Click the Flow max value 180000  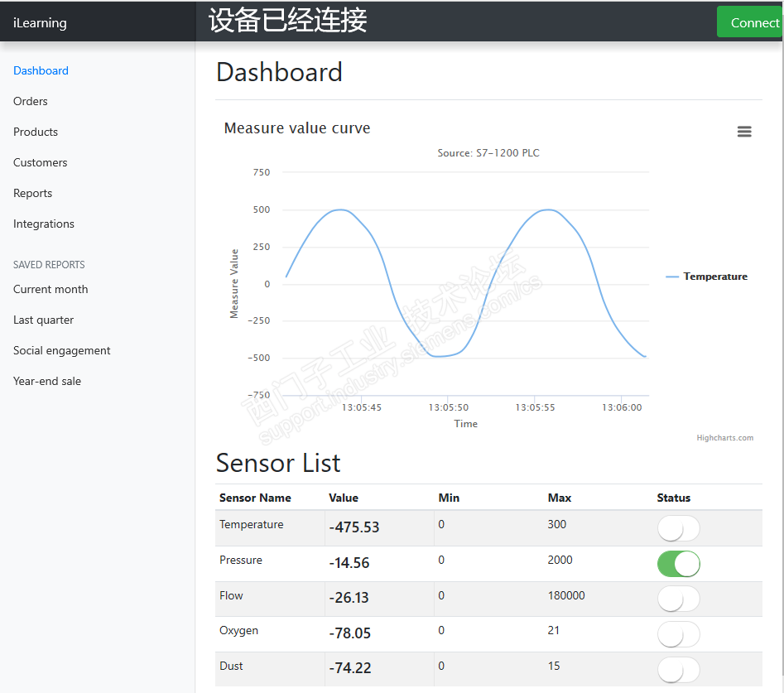tap(566, 595)
